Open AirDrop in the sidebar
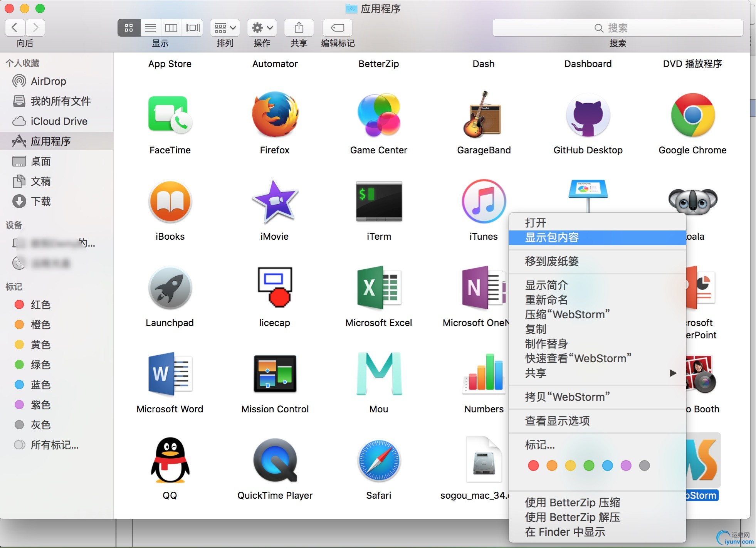The image size is (756, 548). [57, 81]
